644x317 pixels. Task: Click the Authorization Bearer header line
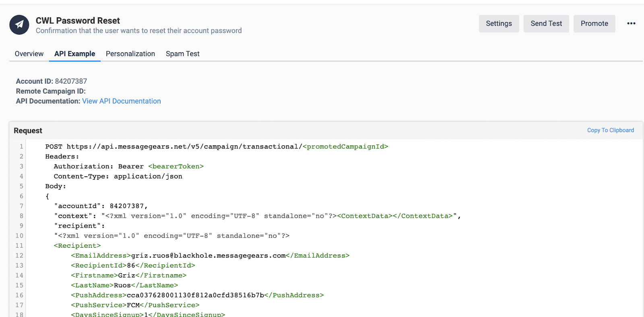(129, 166)
